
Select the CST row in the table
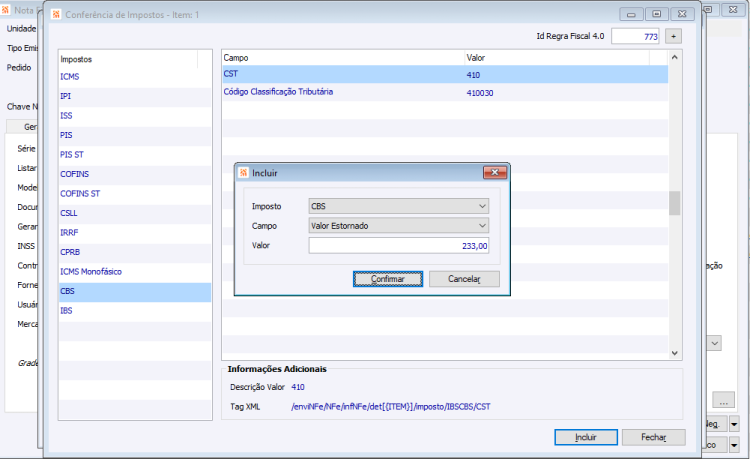pyautogui.click(x=445, y=74)
